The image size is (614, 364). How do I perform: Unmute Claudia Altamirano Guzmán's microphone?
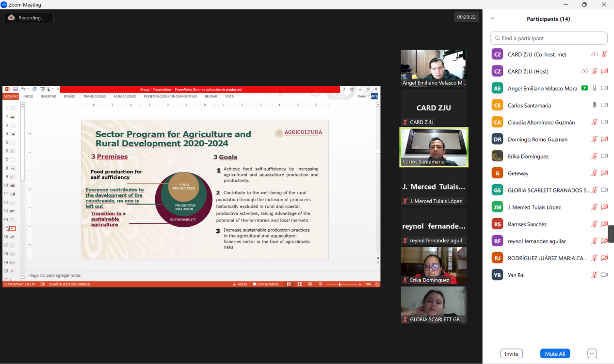point(594,122)
